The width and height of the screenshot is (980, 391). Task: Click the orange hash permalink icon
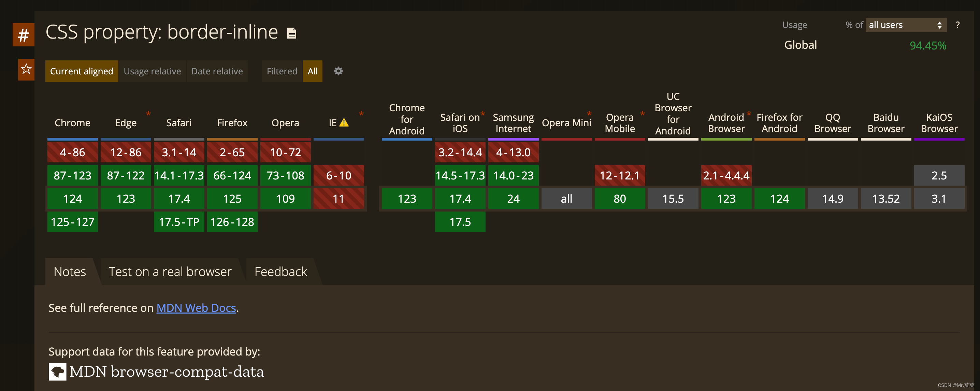tap(23, 35)
